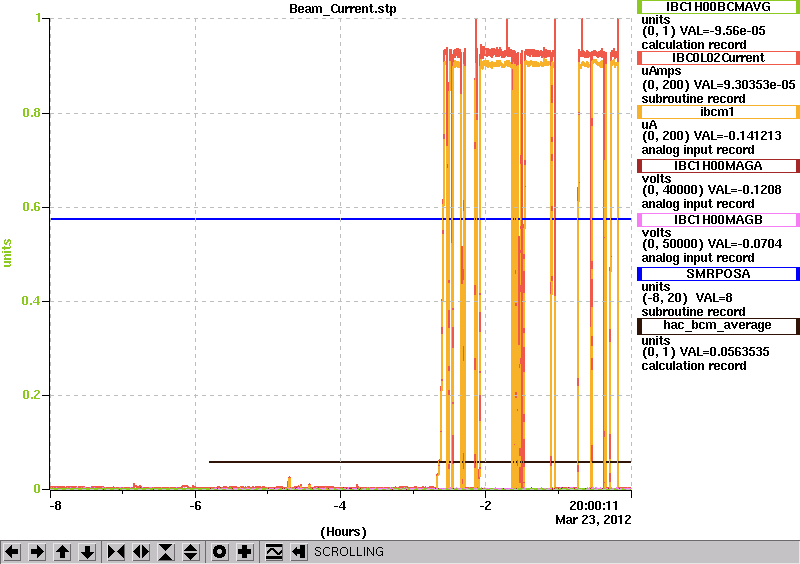Click the horizontal bowtie time-zoom icon
Viewport: 800px width, 564px height.
(x=116, y=552)
